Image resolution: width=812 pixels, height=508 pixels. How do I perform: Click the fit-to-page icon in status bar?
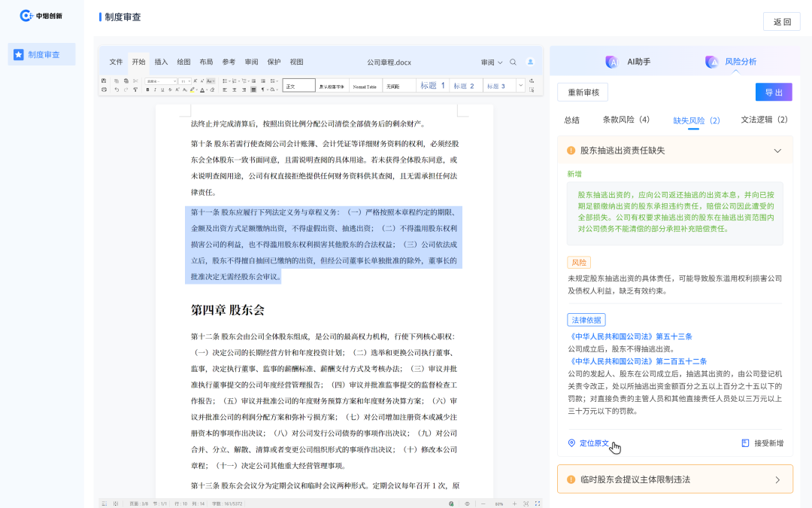[x=526, y=503]
